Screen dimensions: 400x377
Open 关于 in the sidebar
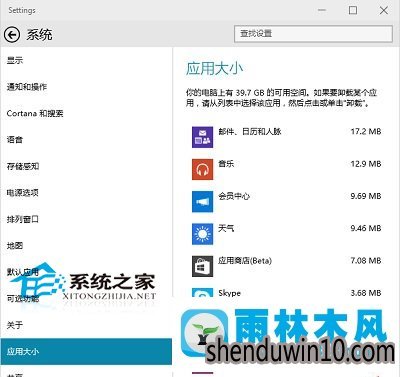pos(15,325)
